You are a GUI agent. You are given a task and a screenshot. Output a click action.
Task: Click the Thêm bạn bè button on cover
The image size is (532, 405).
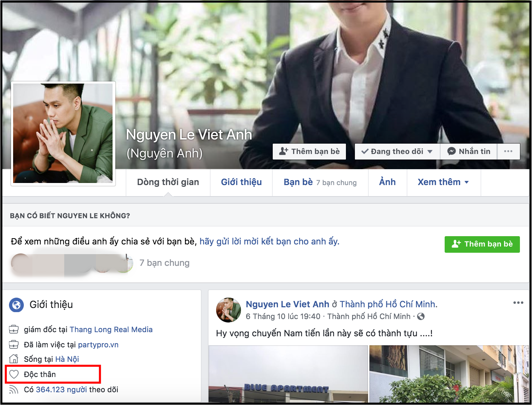(x=309, y=151)
